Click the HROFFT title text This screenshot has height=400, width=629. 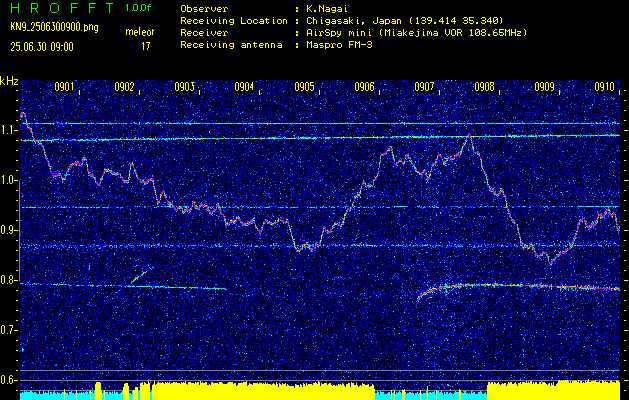(x=63, y=8)
